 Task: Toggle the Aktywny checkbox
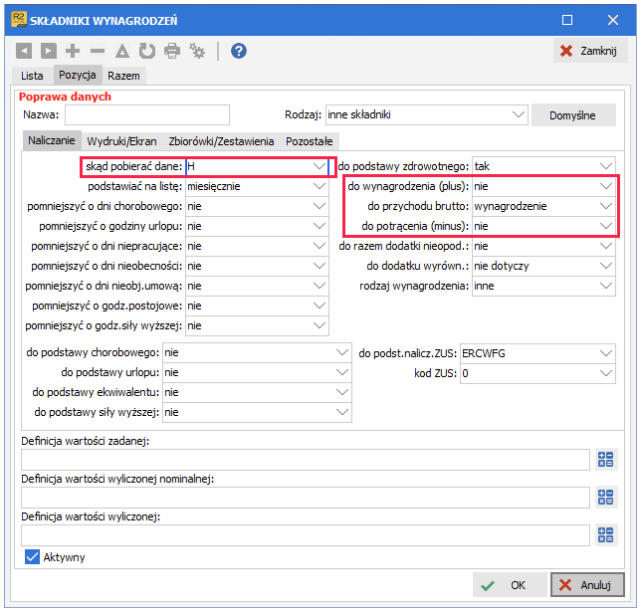click(x=32, y=557)
